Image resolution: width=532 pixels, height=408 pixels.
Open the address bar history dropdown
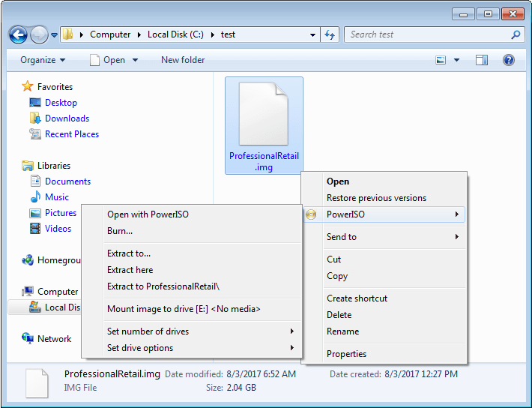tap(312, 34)
